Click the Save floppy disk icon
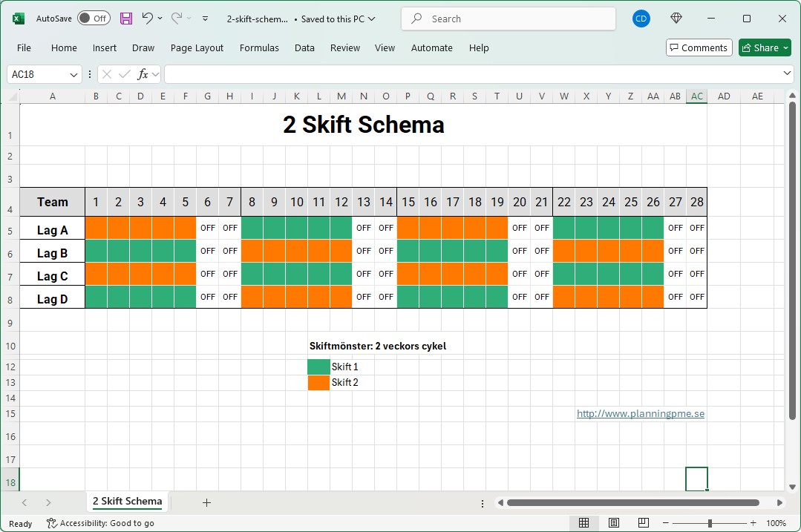The width and height of the screenshot is (801, 532). 126,19
